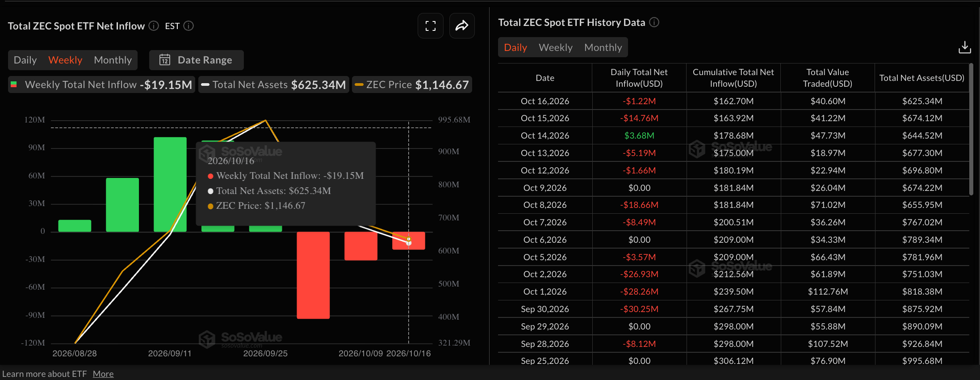Viewport: 980px width, 380px height.
Task: Toggle Total Net Assets line series
Action: [x=273, y=84]
